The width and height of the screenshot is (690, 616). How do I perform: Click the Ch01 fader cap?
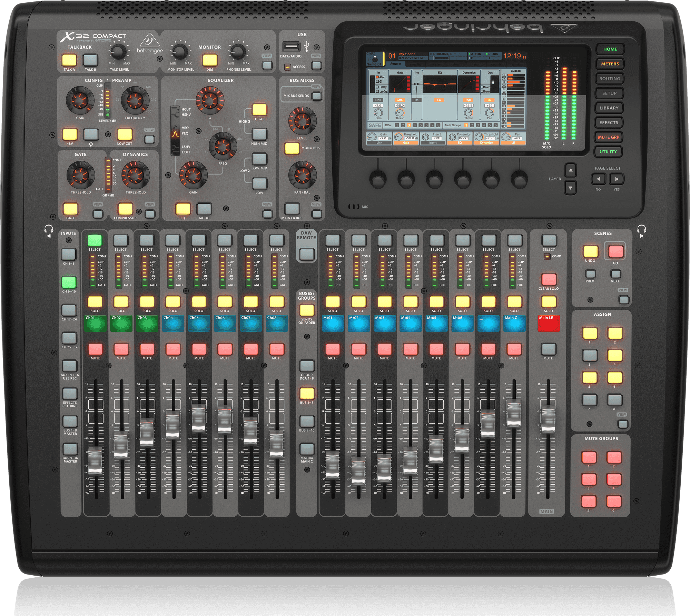point(95,460)
